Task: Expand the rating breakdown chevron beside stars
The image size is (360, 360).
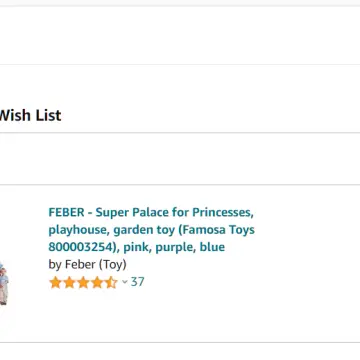Action: 125,282
